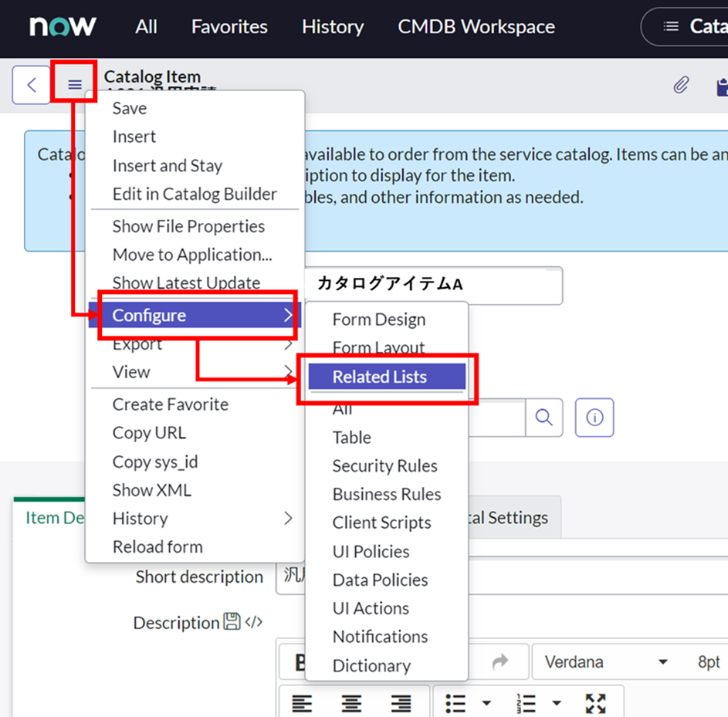The height and width of the screenshot is (717, 728).
Task: Choose Show File Properties
Action: 195,226
